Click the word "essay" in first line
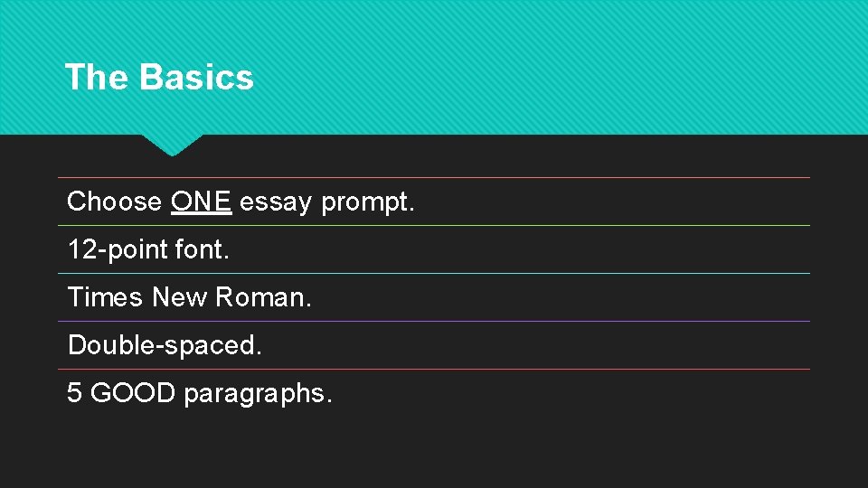The width and height of the screenshot is (868, 488). point(276,203)
